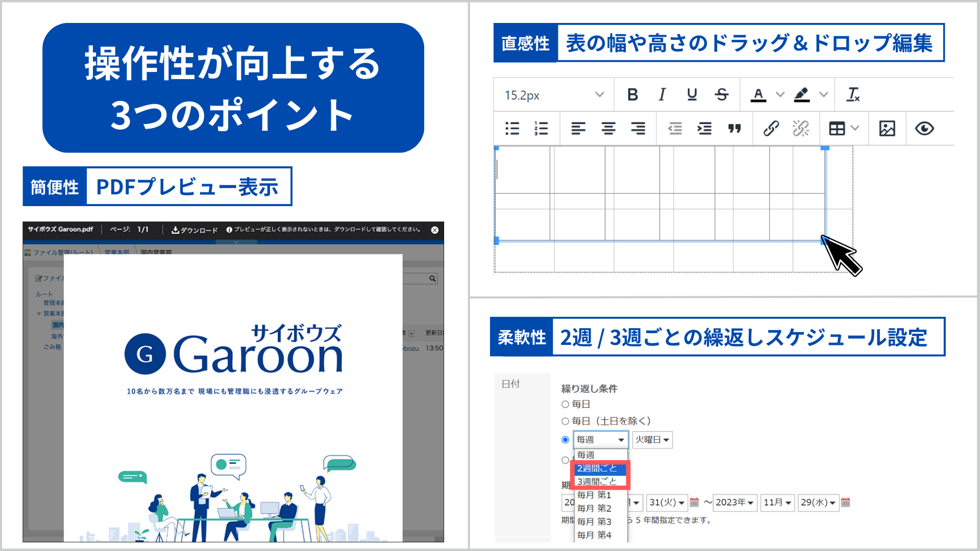Toggle bold formatting in the editor toolbar
Screen dimensions: 980x551
pos(633,94)
